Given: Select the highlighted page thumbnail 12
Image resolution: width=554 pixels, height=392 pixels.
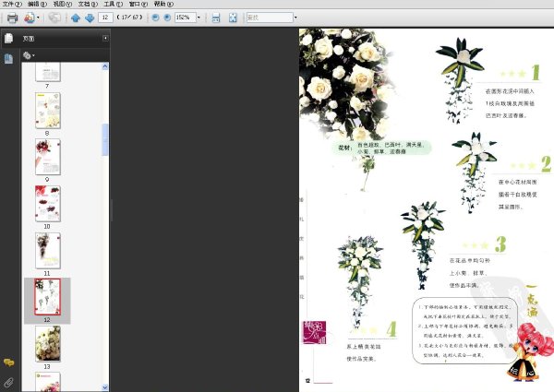Looking at the screenshot, I should pos(47,297).
